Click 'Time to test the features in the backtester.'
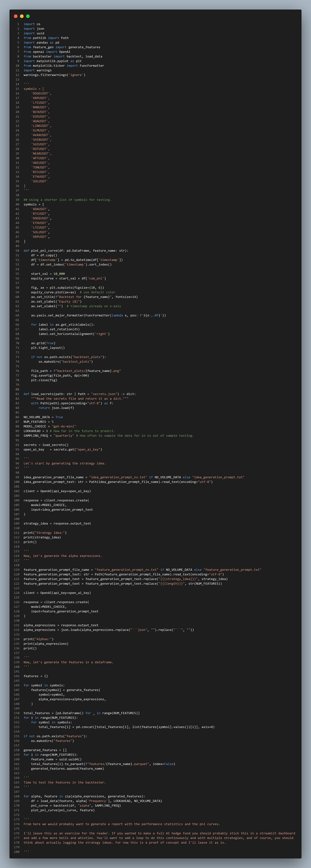The image size is (311, 868). tap(65, 782)
